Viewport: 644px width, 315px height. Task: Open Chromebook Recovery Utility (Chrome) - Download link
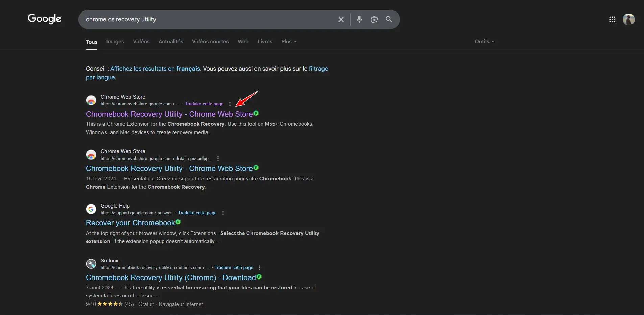coord(170,278)
